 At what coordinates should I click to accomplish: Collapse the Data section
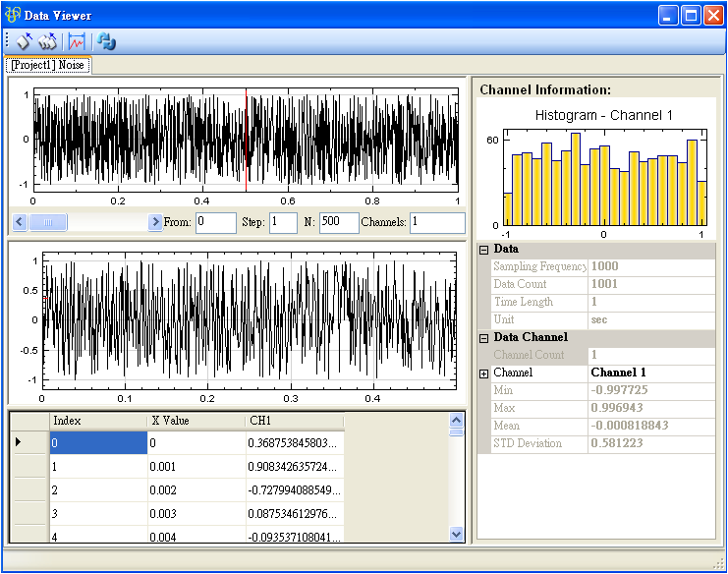click(x=483, y=250)
